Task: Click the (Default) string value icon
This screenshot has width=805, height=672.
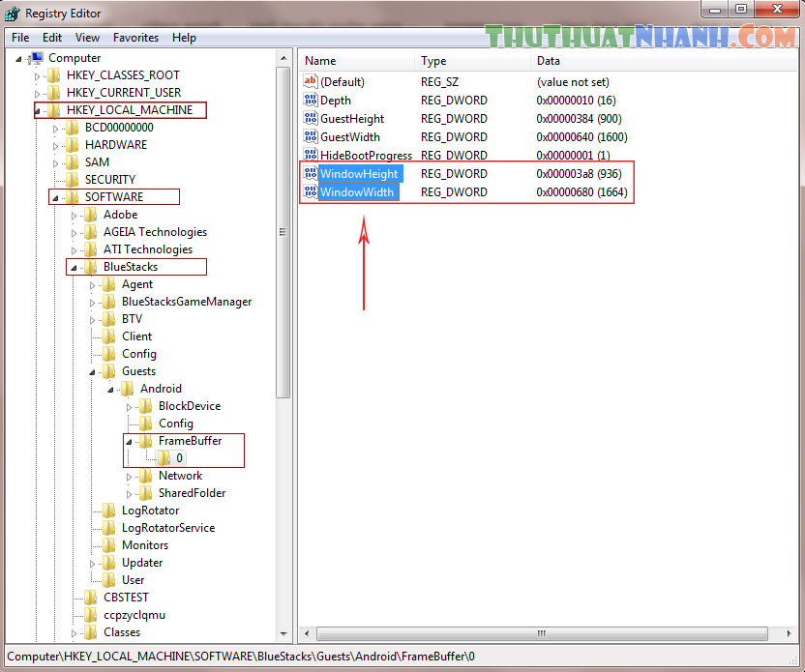Action: coord(310,81)
